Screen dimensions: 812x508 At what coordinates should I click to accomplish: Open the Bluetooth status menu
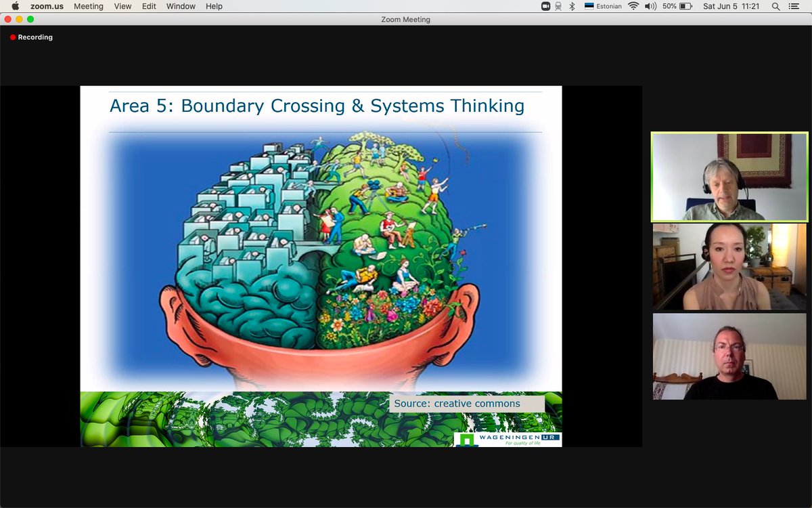[x=572, y=6]
